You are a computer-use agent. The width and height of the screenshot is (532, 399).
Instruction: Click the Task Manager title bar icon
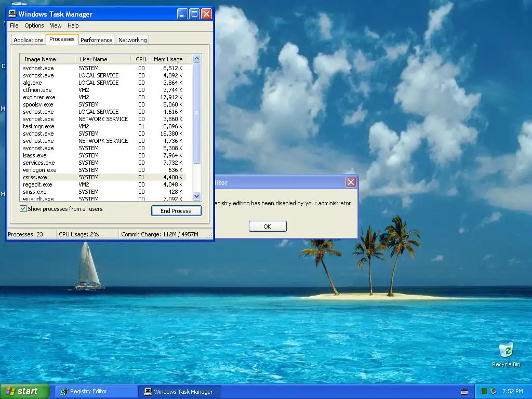[12, 14]
